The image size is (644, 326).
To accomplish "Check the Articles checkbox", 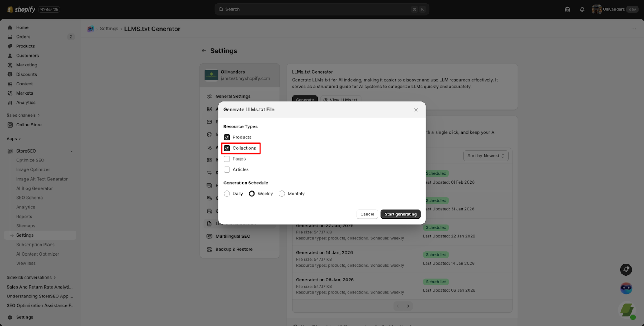I will (x=227, y=170).
